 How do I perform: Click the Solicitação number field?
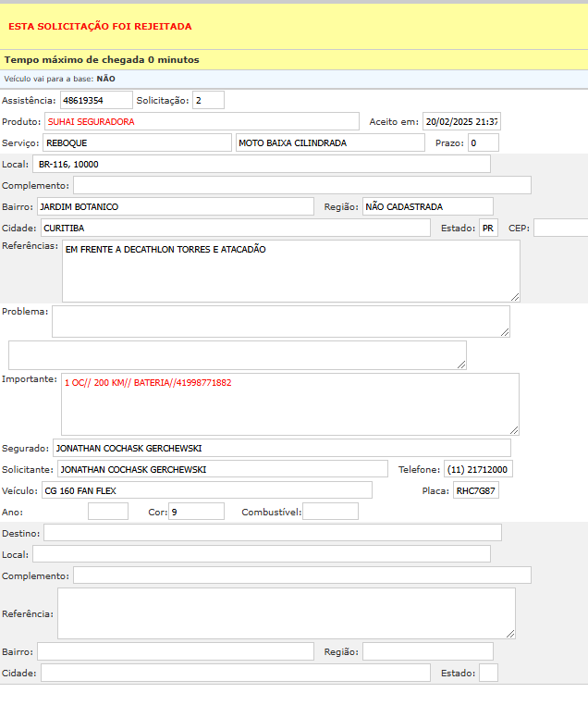208,100
